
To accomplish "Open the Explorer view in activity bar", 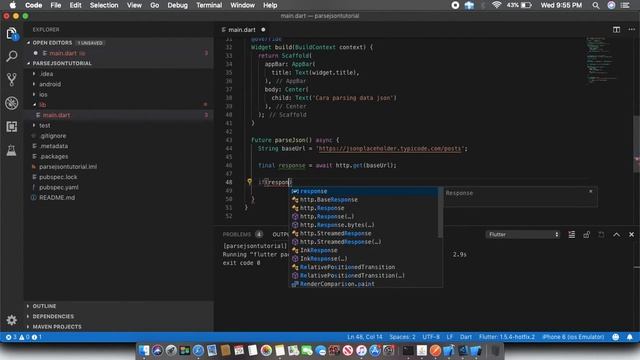I will click(x=11, y=34).
